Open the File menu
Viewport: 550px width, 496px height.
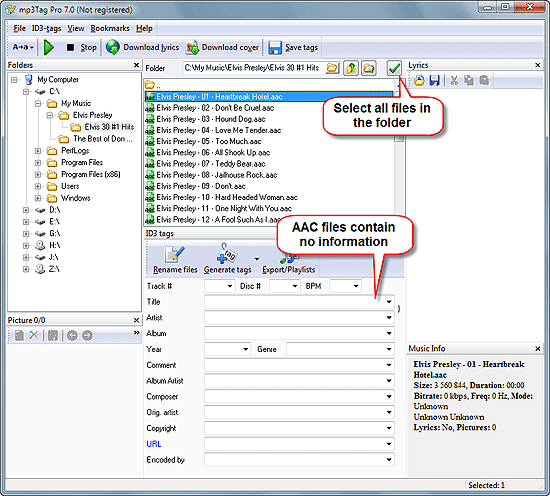click(x=20, y=28)
